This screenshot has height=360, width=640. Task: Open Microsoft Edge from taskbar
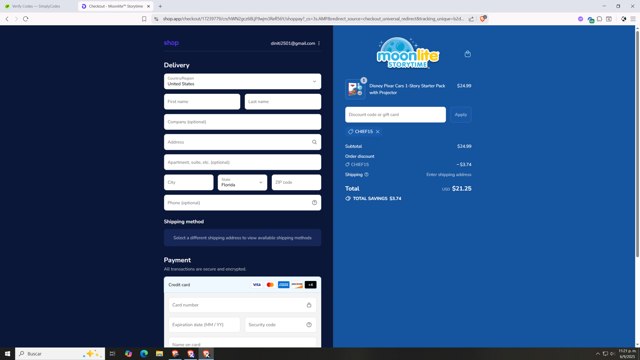144,354
